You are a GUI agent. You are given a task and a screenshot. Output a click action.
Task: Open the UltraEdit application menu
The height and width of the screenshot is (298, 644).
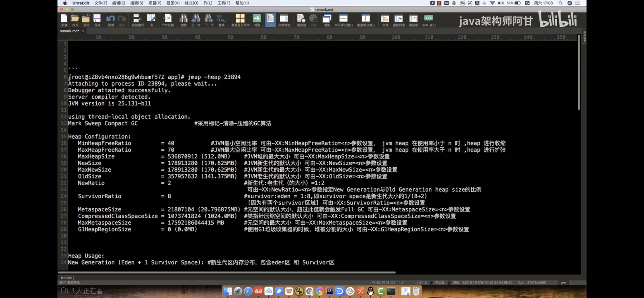[81, 3]
